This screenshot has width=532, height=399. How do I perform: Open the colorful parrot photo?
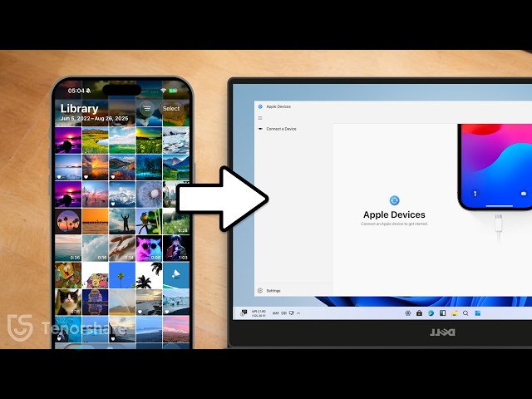149,221
